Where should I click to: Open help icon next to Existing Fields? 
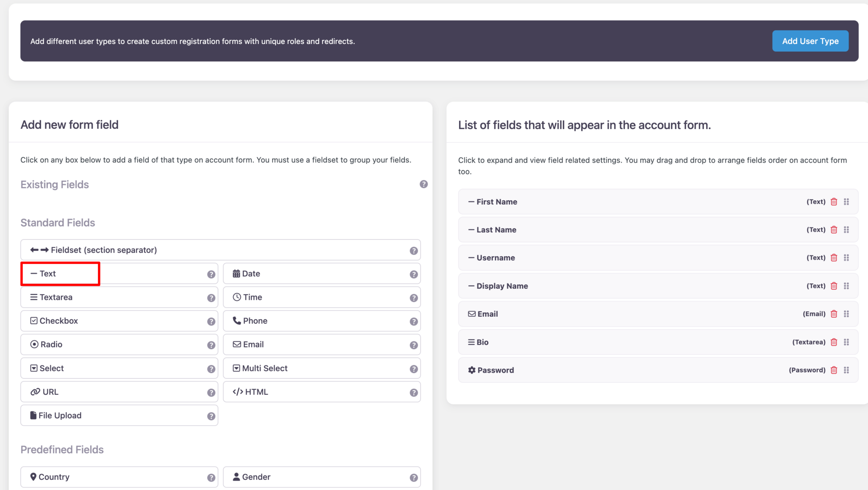coord(423,184)
